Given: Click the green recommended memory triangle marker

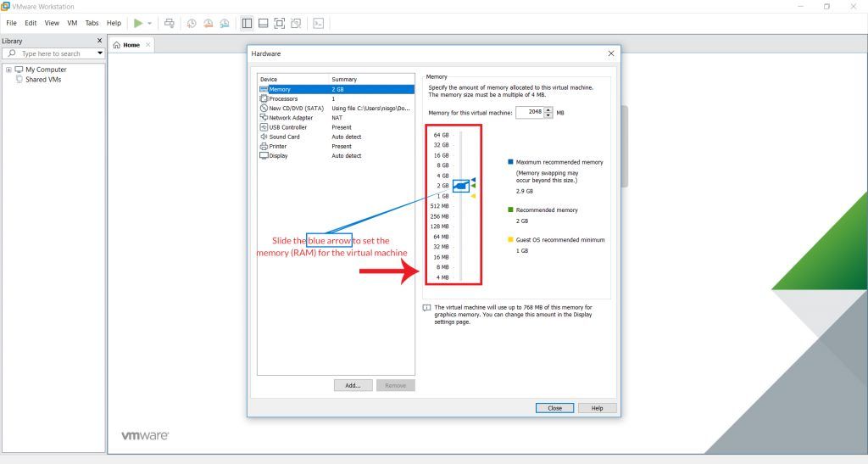Looking at the screenshot, I should pos(473,186).
